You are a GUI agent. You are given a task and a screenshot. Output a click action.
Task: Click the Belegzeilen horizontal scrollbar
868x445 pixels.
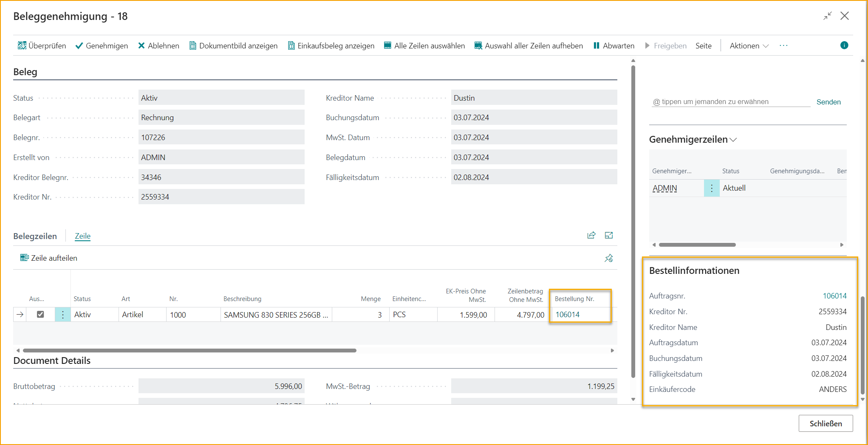click(189, 350)
